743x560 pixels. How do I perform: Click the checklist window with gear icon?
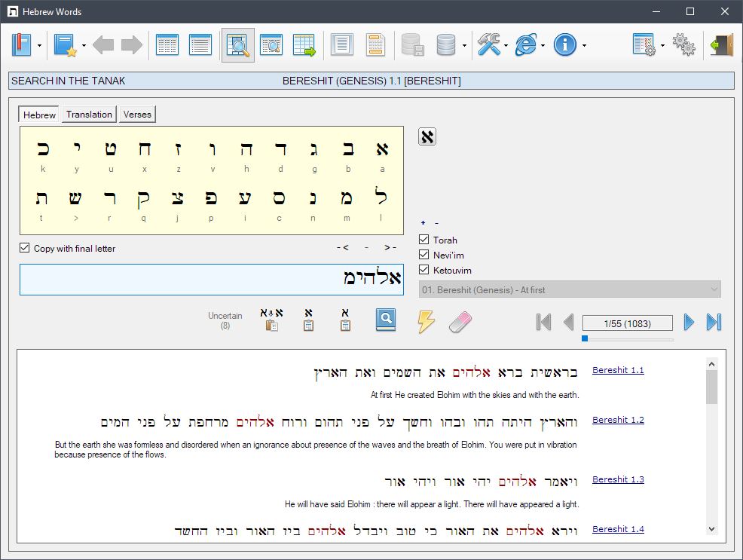[644, 45]
